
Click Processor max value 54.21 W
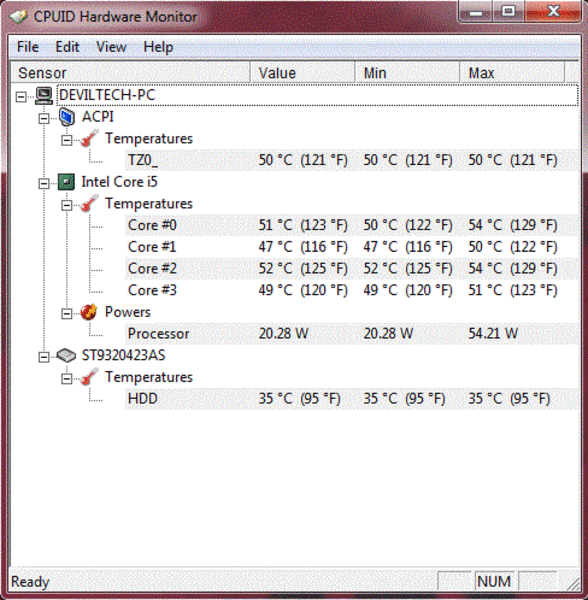(x=493, y=333)
